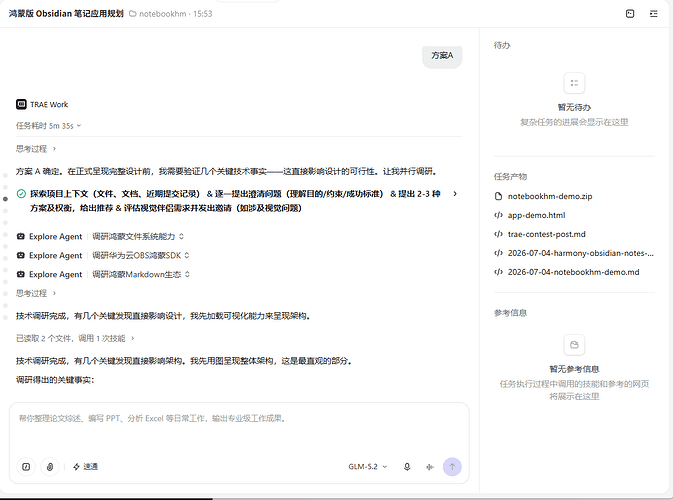Toggle the panel icon in top-right header
Screen dimensions: 673x500
(x=630, y=14)
